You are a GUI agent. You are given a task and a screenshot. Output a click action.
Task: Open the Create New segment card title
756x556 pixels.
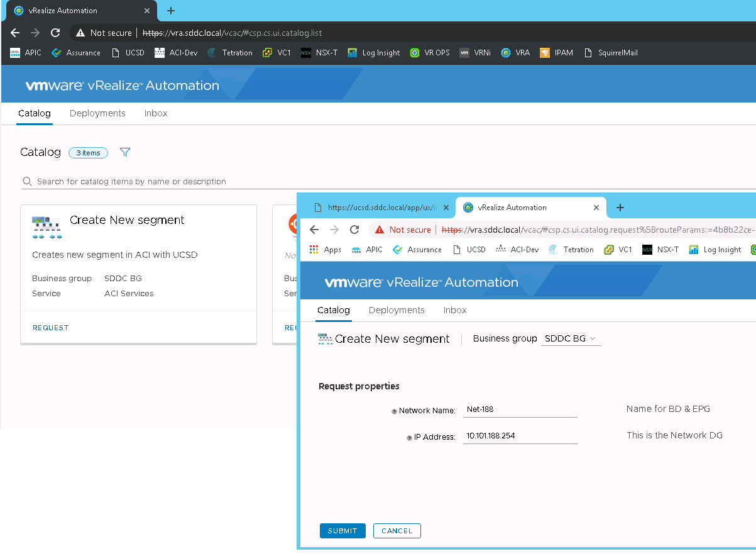[127, 220]
